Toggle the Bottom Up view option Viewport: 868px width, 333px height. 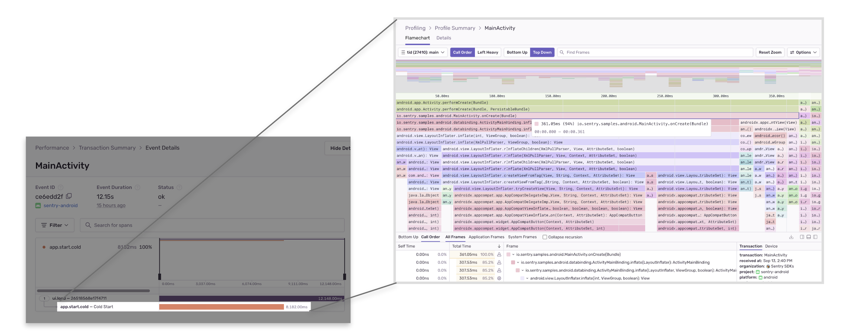click(517, 52)
